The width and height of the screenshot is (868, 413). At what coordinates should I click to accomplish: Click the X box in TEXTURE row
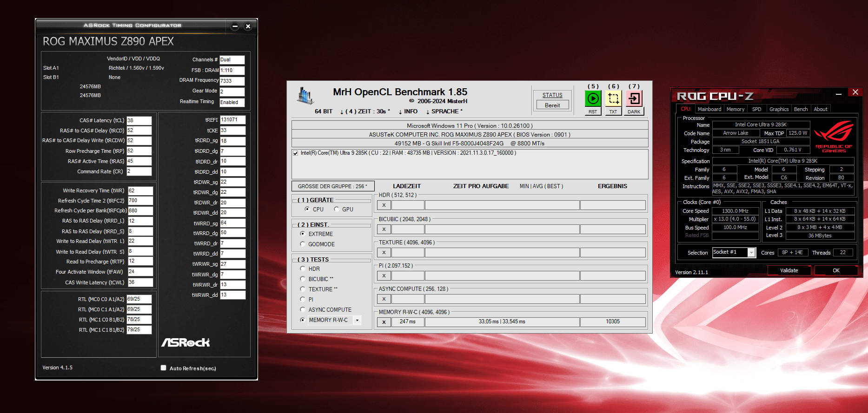coord(384,252)
